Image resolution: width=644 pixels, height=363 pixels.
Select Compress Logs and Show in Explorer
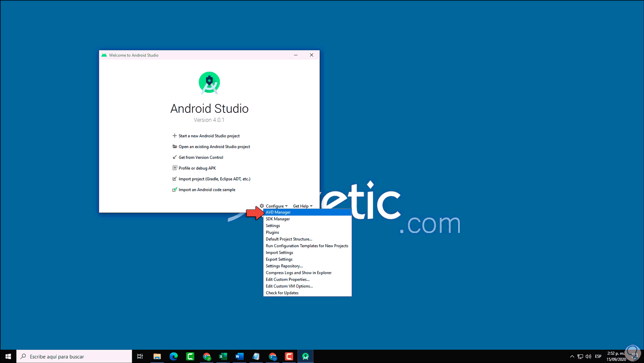[307, 273]
